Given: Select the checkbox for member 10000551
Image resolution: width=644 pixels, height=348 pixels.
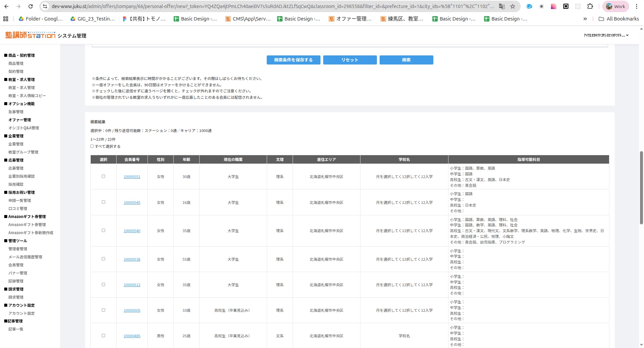Looking at the screenshot, I should pos(103,176).
